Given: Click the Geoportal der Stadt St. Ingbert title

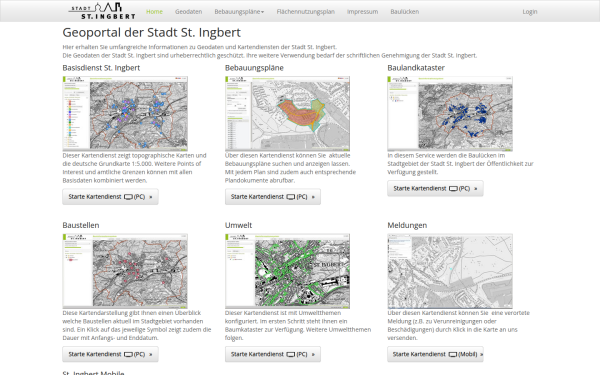Looking at the screenshot, I should point(152,33).
